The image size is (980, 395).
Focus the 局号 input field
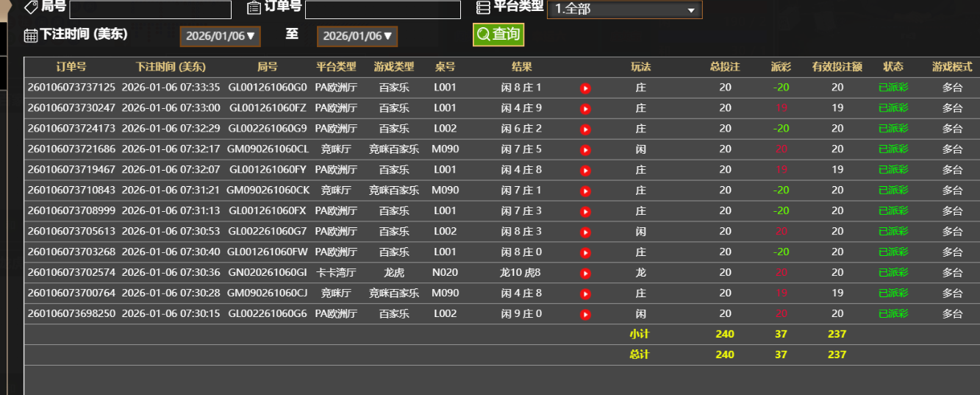tap(150, 10)
